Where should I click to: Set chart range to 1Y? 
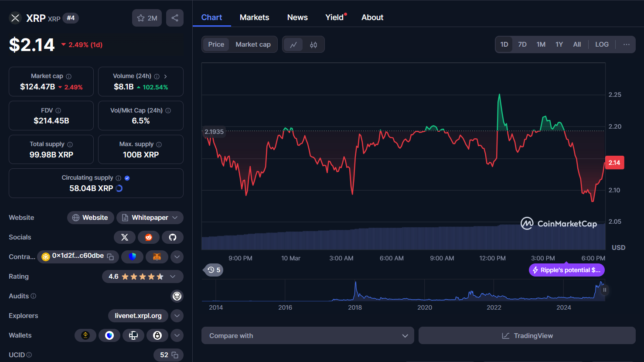tap(559, 44)
